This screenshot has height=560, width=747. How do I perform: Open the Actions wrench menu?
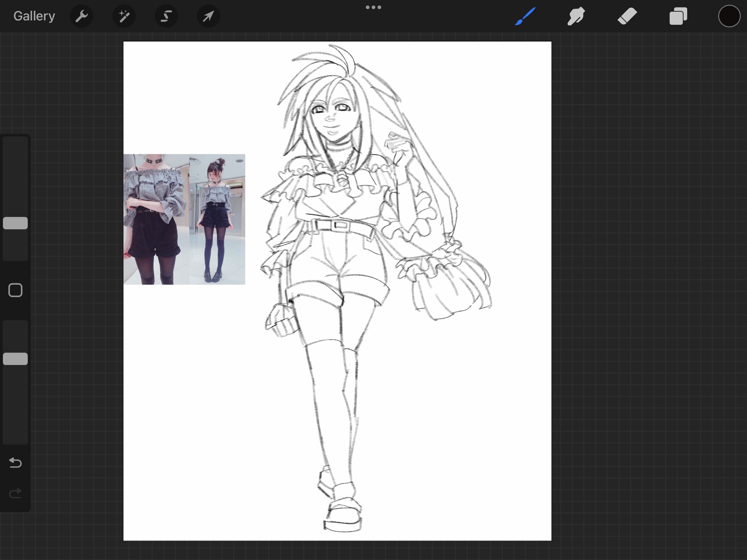81,16
